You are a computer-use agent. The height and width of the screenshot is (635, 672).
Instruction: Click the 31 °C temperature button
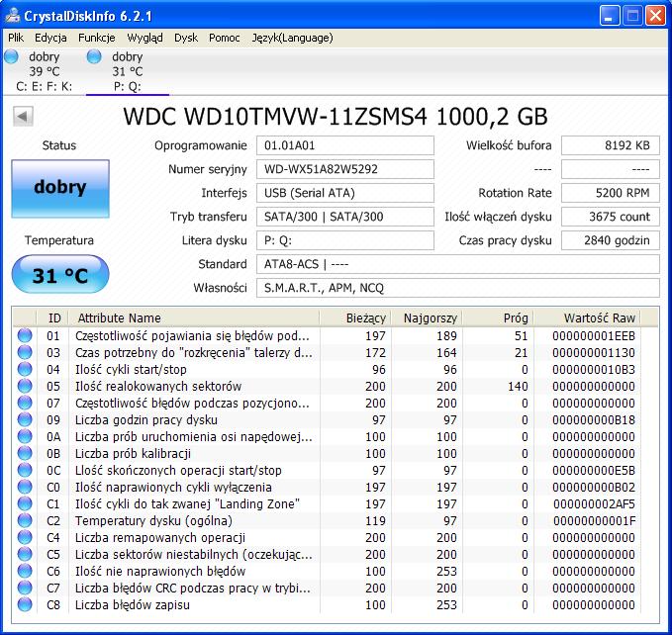pos(60,274)
